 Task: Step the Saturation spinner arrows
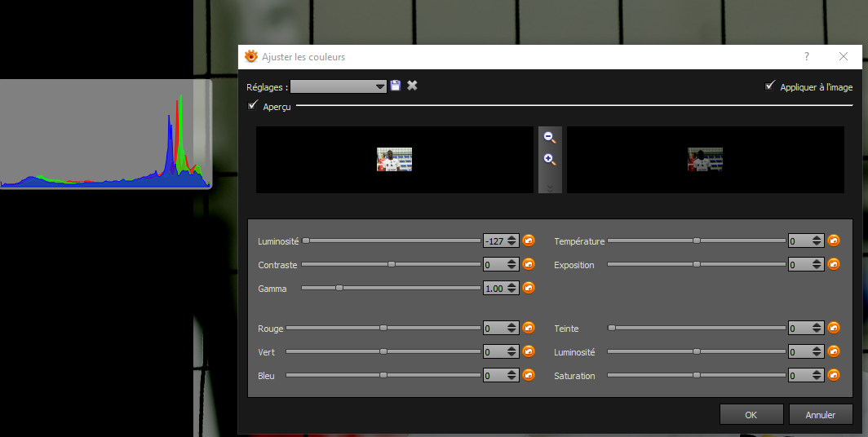pyautogui.click(x=817, y=376)
